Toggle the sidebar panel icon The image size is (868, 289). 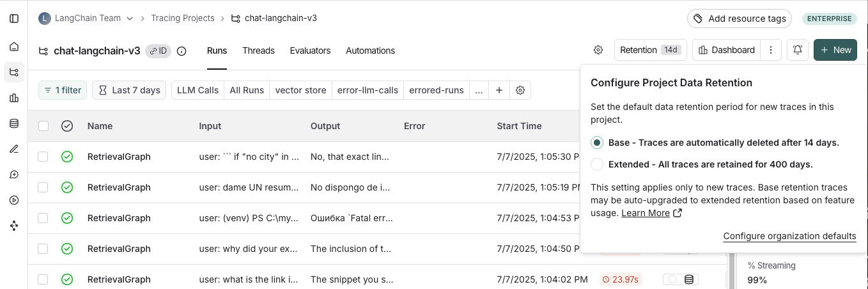pyautogui.click(x=14, y=19)
